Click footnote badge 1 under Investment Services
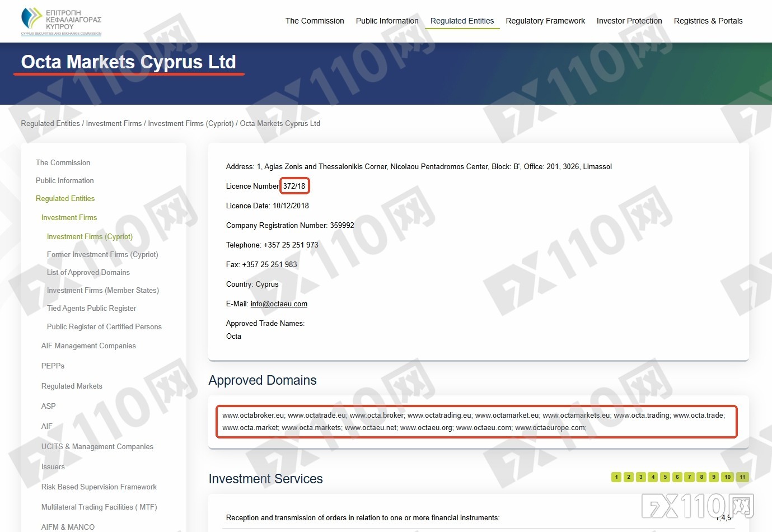772x532 pixels. tap(616, 477)
